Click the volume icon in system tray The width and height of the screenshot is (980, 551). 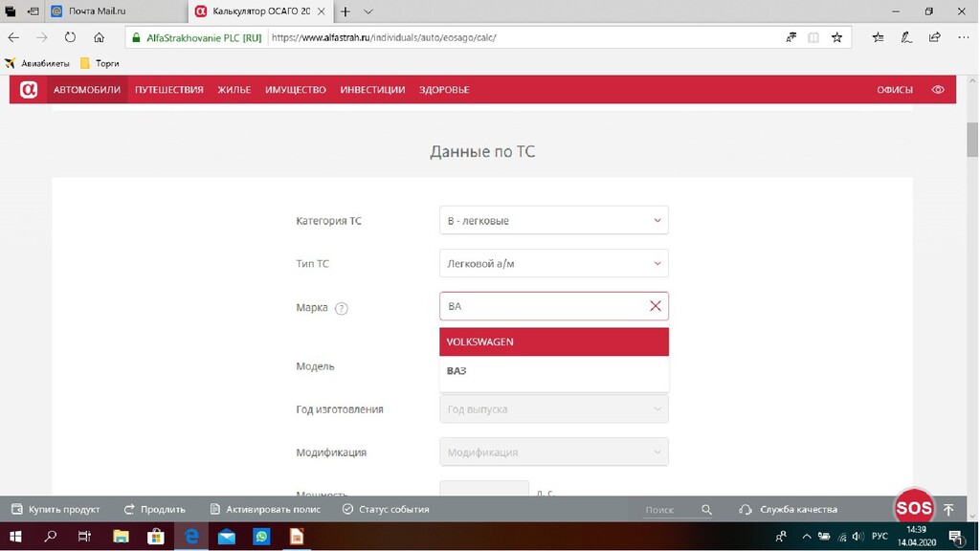(x=857, y=536)
